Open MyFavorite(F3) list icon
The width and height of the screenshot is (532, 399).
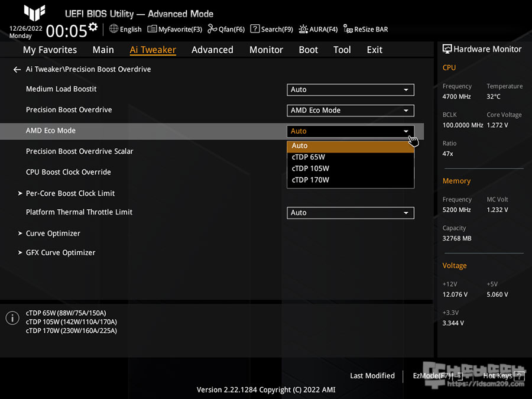(152, 29)
